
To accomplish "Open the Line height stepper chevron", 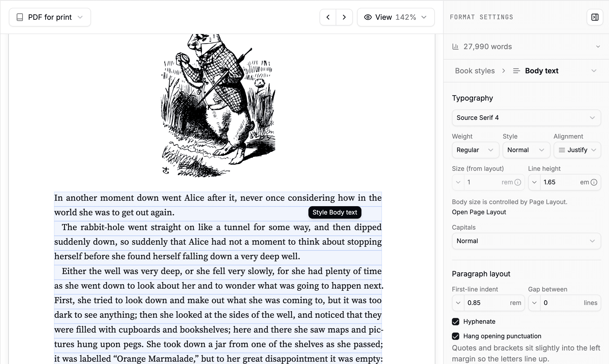I will click(534, 182).
